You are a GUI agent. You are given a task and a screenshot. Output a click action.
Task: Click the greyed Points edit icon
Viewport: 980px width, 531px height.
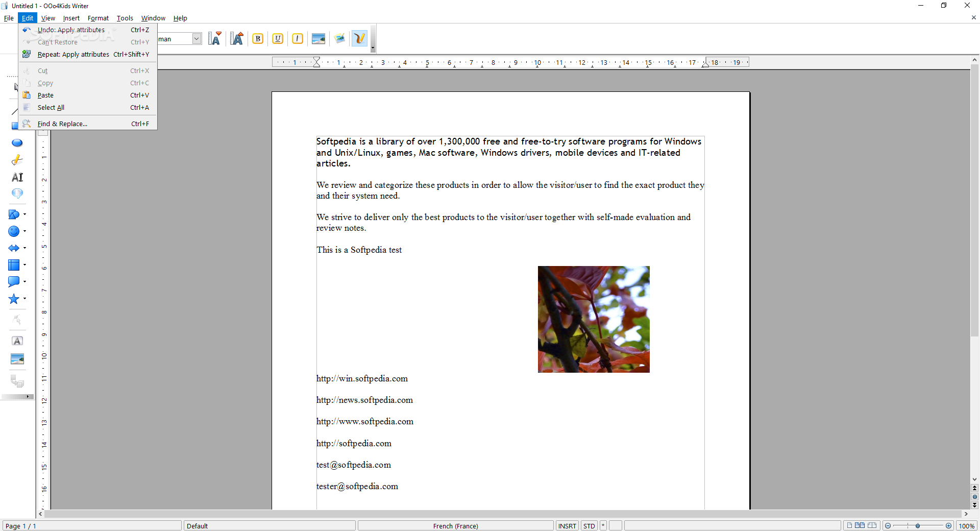(x=17, y=320)
